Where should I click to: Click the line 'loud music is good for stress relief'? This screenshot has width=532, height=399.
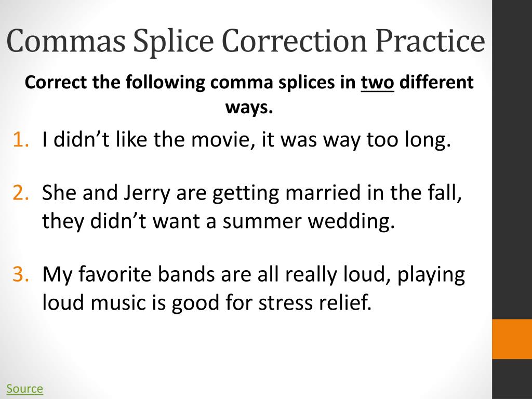pos(207,301)
